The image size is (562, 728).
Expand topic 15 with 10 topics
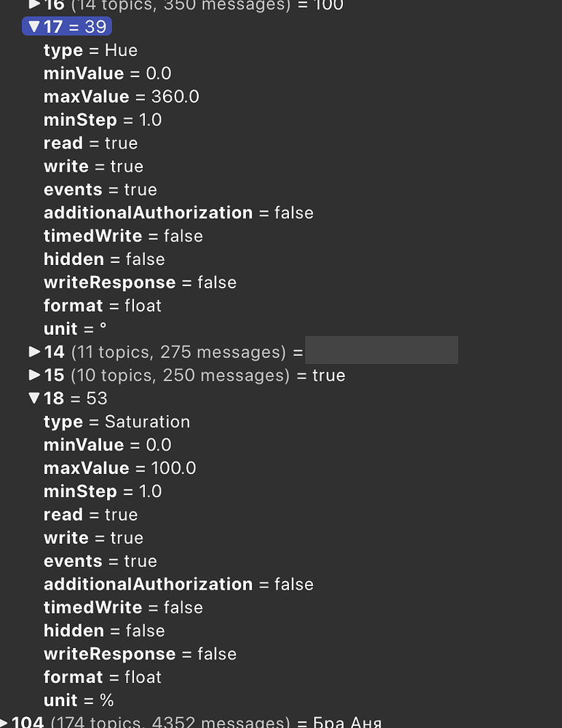tap(35, 375)
